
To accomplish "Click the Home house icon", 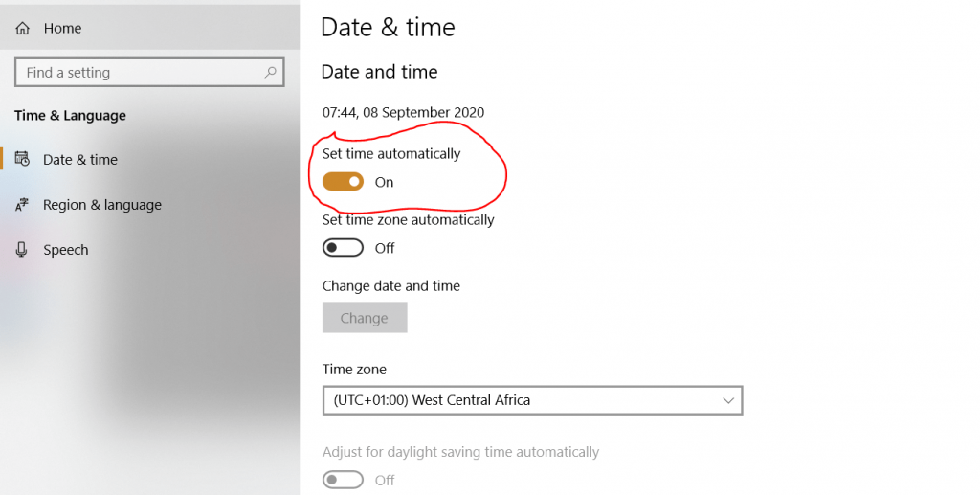I will click(x=23, y=28).
